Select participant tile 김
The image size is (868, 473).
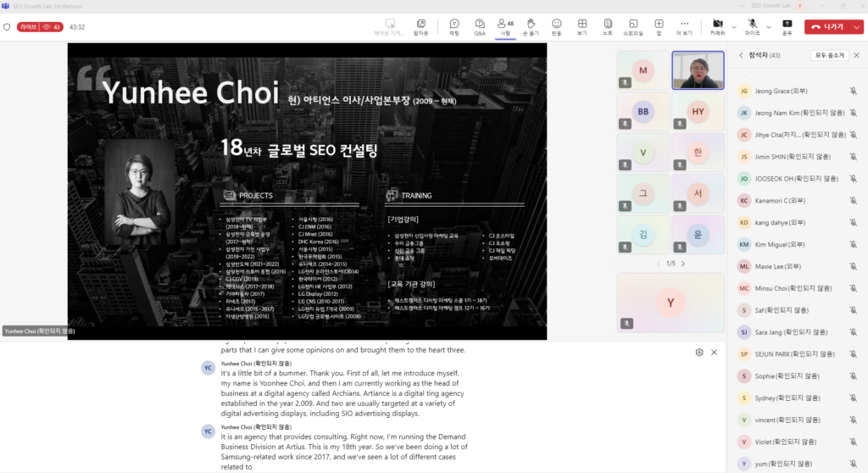coord(643,235)
